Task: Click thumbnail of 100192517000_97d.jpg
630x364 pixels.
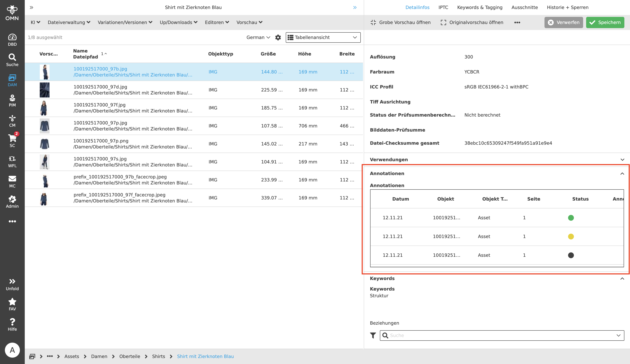Action: (44, 90)
